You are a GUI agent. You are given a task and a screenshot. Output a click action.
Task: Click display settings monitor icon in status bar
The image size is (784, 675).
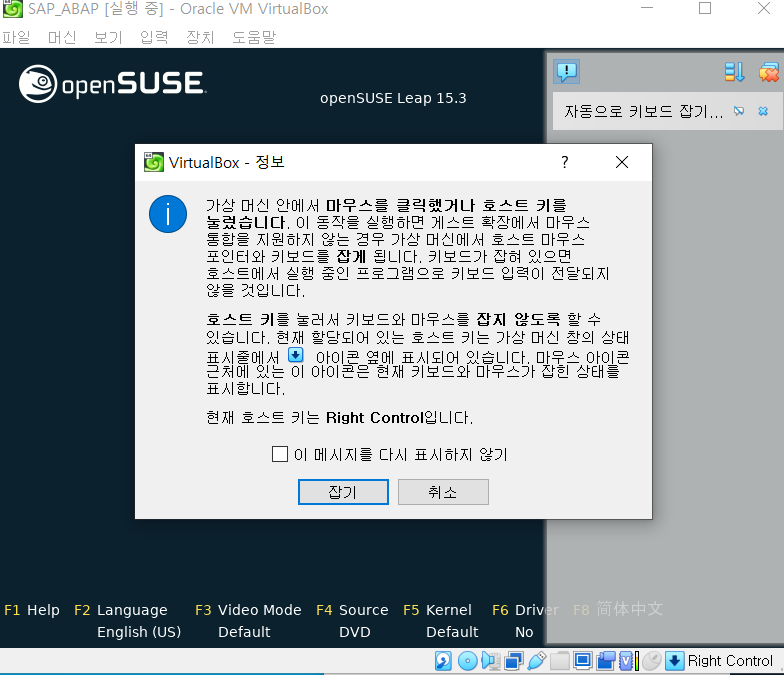582,660
